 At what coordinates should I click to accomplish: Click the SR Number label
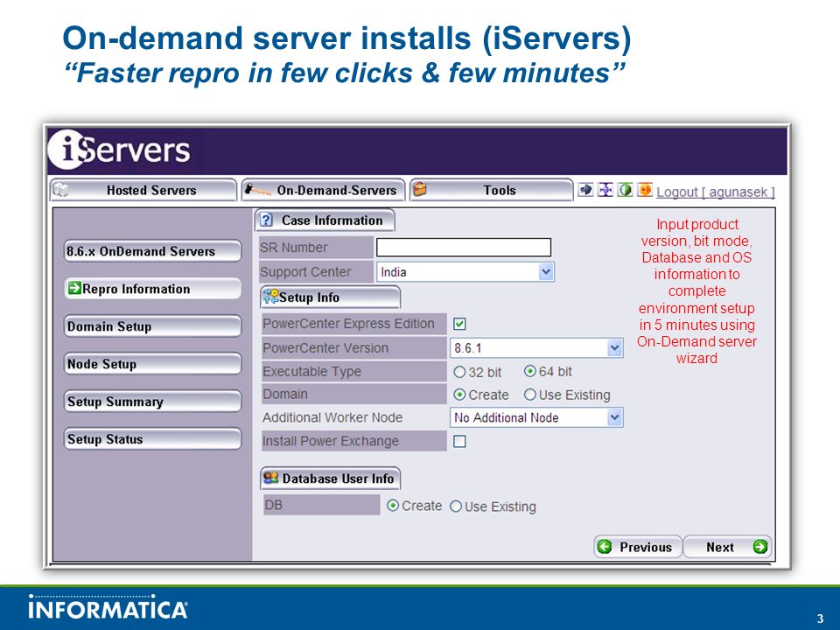coord(294,248)
